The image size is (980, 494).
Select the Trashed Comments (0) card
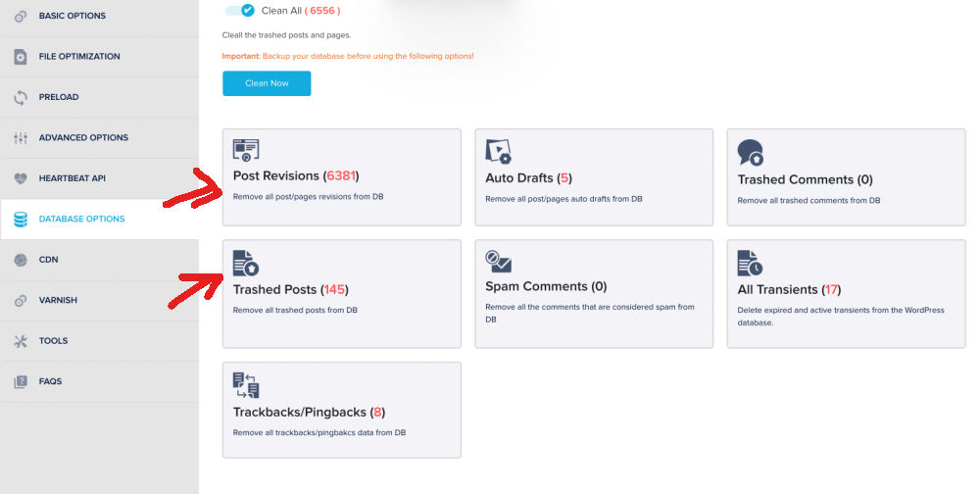coord(847,177)
